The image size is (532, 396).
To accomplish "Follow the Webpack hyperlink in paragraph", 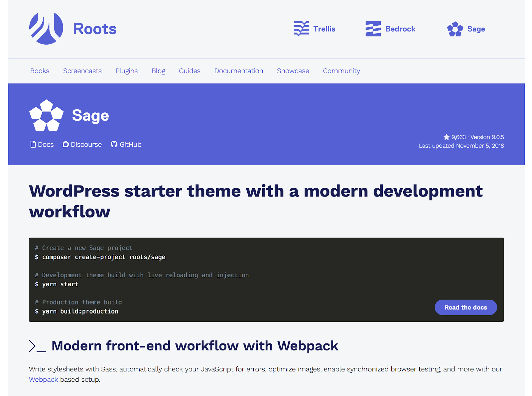I will coord(43,379).
